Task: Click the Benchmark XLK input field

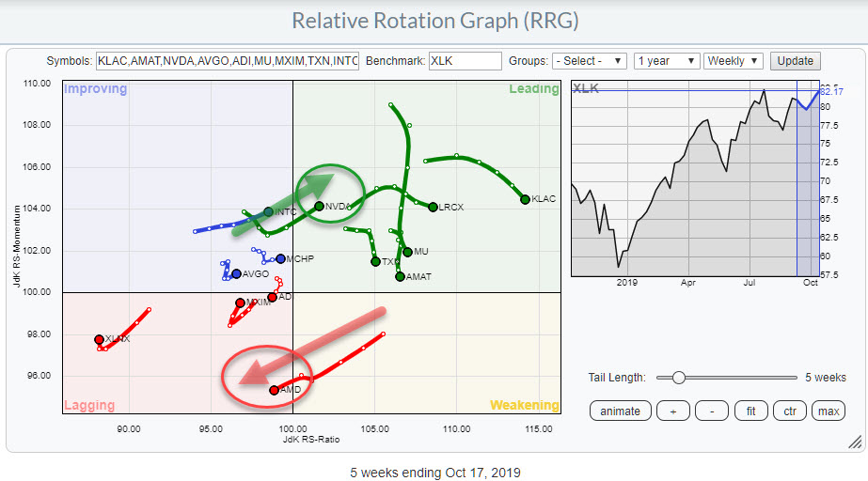Action: [465, 61]
